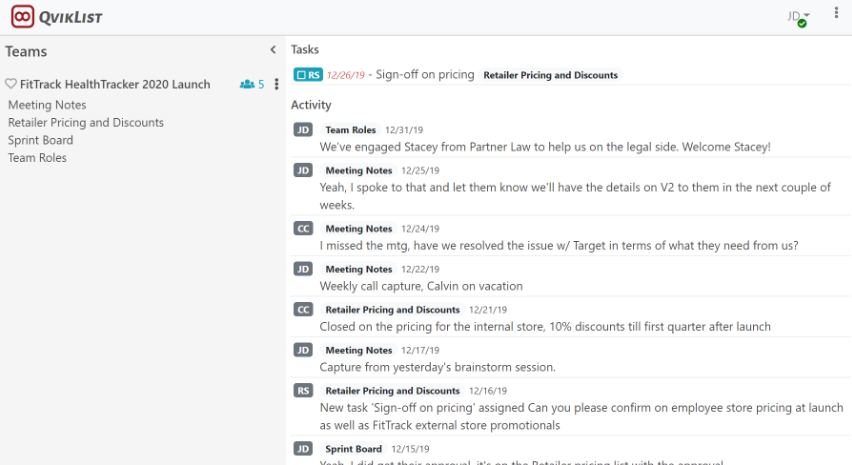Click CC avatar on 12/24/19 activity
Screen dimensions: 852x465
[303, 229]
